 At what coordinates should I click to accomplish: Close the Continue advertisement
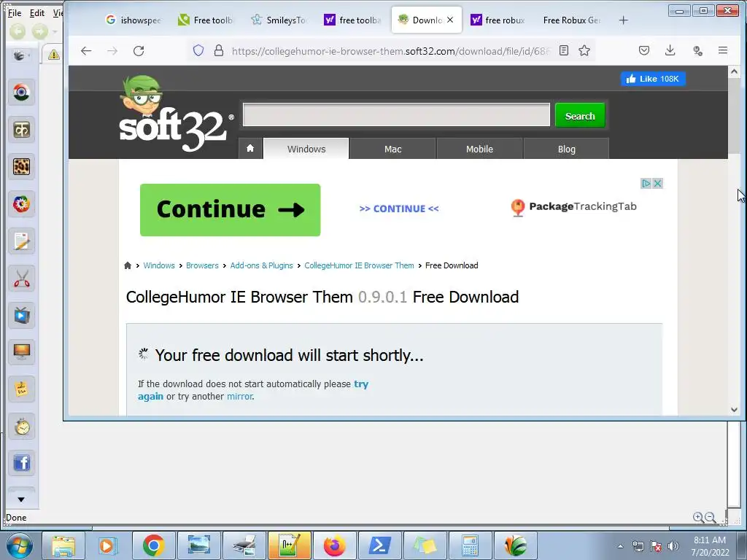tap(657, 183)
